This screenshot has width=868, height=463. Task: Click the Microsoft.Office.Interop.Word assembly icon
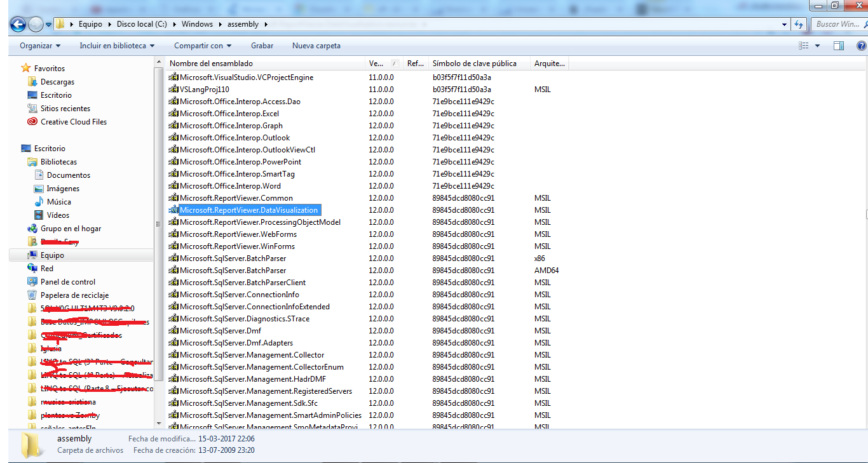[x=173, y=186]
